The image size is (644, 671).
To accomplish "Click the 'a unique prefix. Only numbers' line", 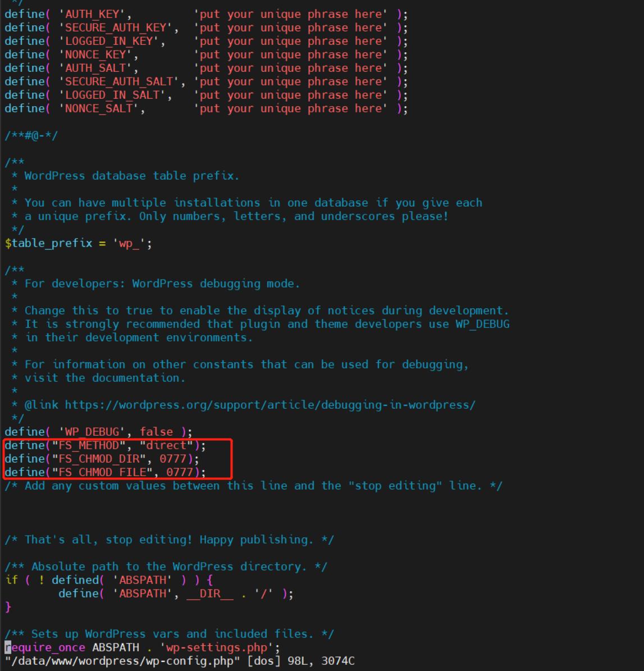I will (x=236, y=216).
